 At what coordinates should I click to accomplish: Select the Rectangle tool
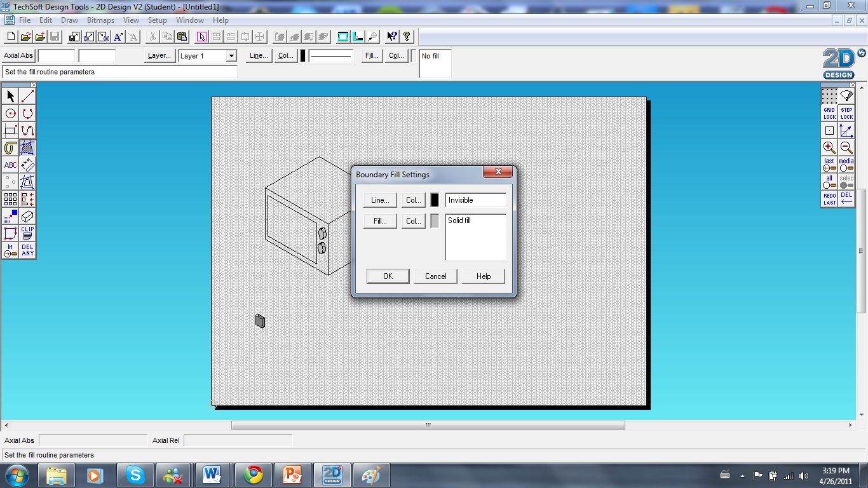tap(10, 130)
